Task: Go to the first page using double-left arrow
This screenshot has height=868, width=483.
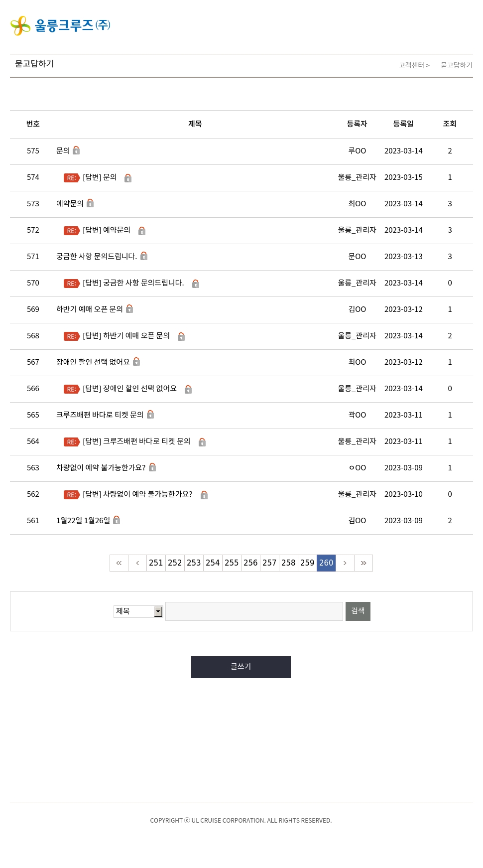Action: point(119,563)
